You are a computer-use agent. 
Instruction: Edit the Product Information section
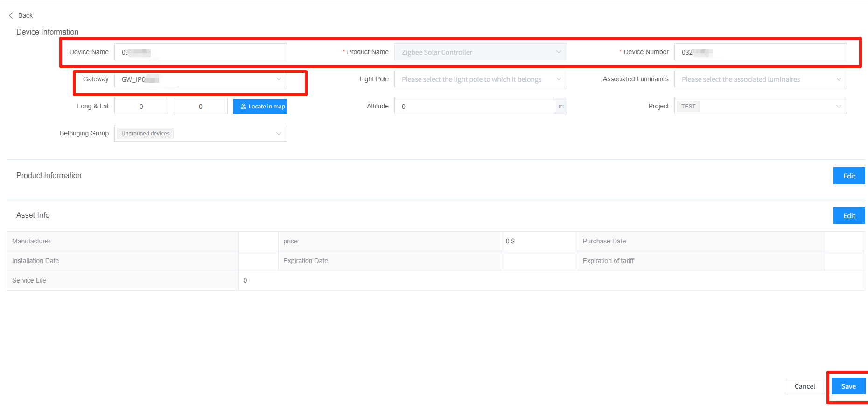tap(849, 176)
